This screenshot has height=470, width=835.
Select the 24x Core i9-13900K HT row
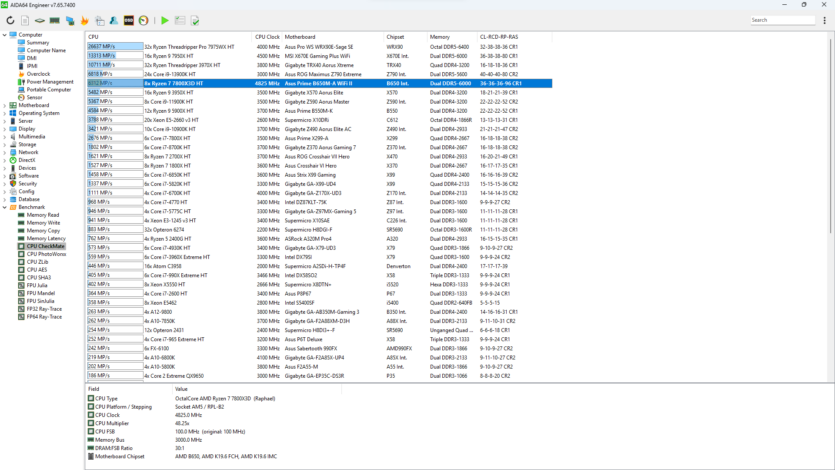click(x=319, y=74)
